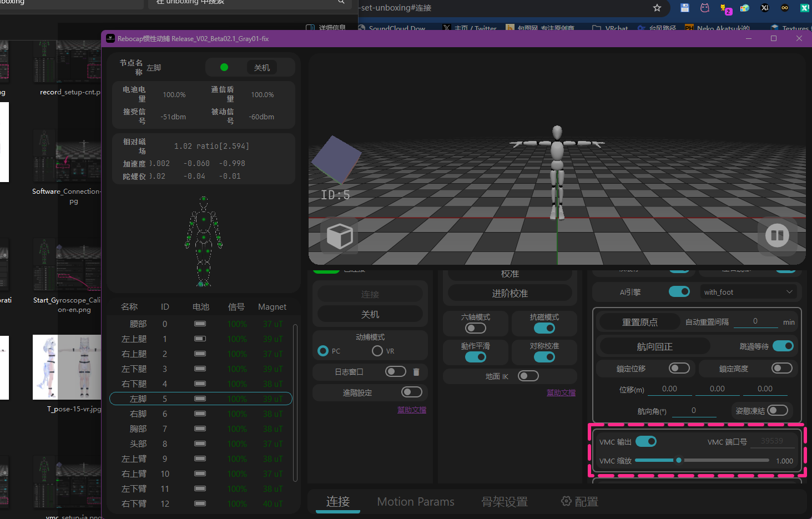Click the battery icon in the 腰部 row
The width and height of the screenshot is (812, 519).
[x=200, y=324]
